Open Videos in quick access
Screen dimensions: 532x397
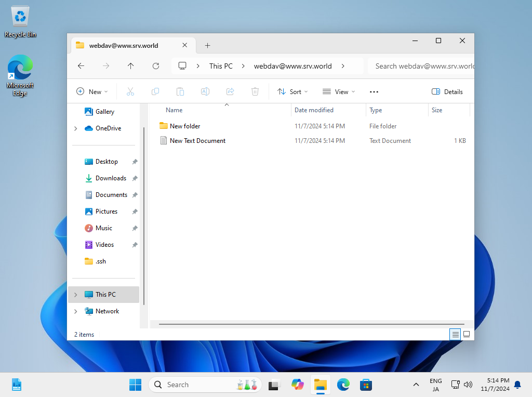(x=104, y=245)
